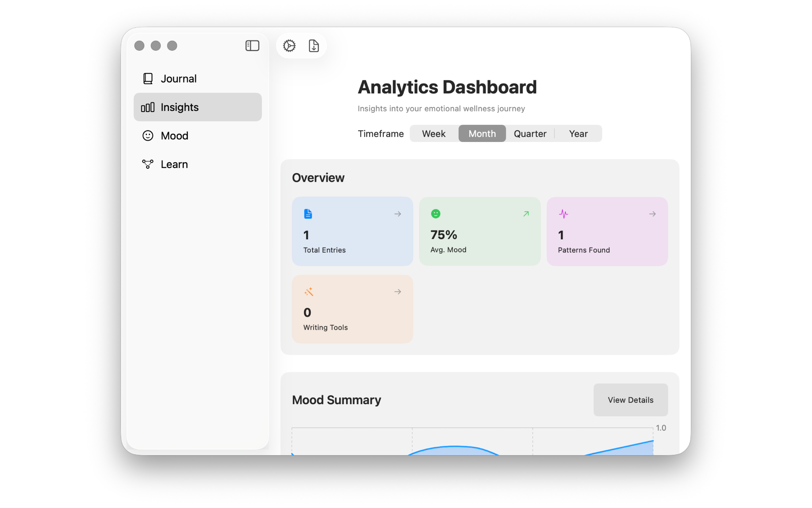The width and height of the screenshot is (812, 508).
Task: Select the Month timeframe
Action: tap(482, 134)
